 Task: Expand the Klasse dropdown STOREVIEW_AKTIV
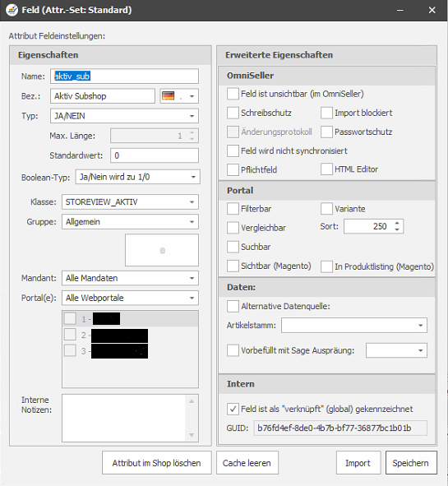coord(130,202)
